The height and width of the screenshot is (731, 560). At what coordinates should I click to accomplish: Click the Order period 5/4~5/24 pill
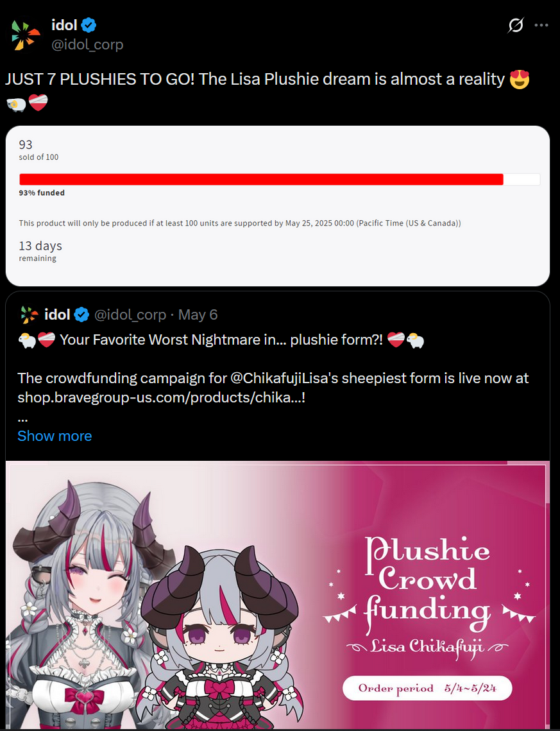pyautogui.click(x=427, y=688)
